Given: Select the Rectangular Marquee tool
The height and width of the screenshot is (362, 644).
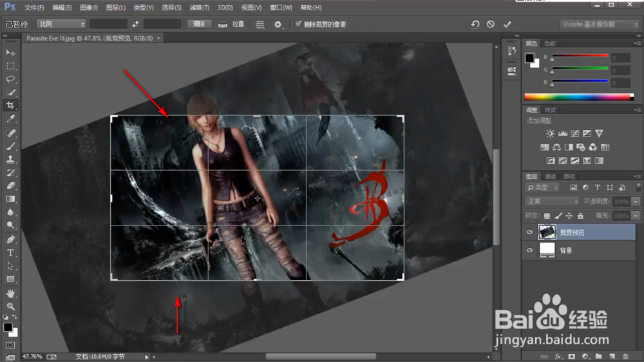Looking at the screenshot, I should pyautogui.click(x=10, y=66).
